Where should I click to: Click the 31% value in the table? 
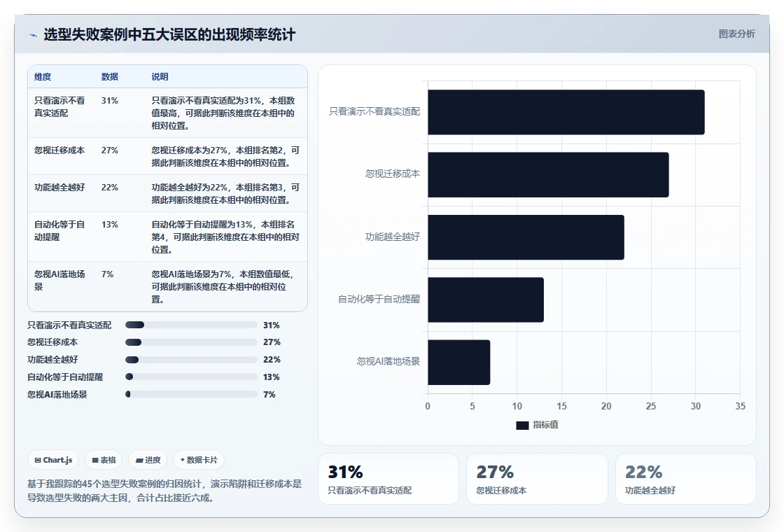click(110, 101)
